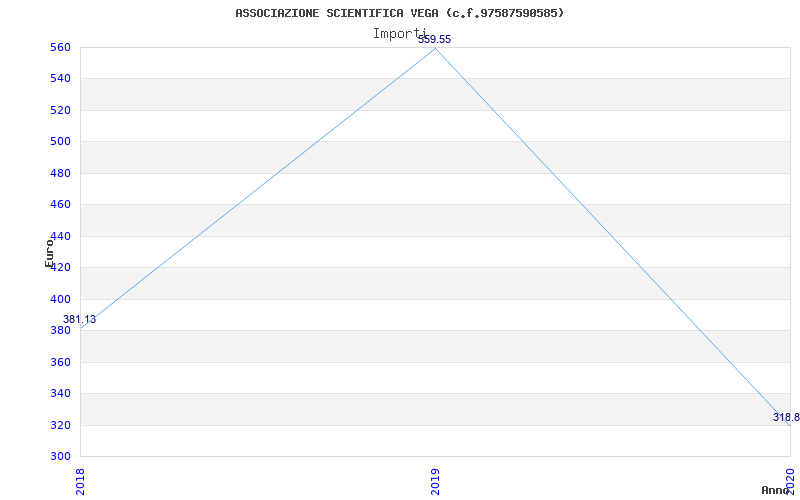Select the 559.55 data point label

click(435, 40)
